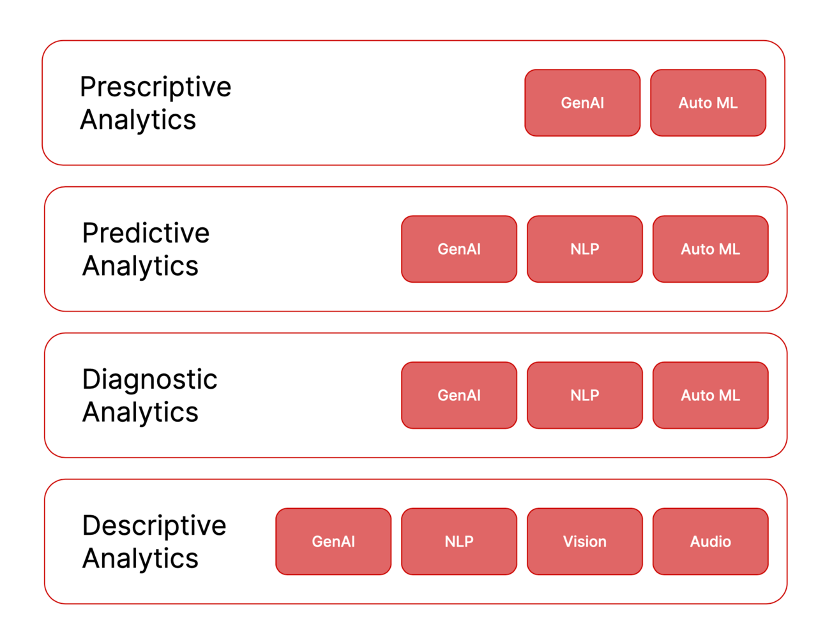Select NLP in Diagnostic Analytics row
The height and width of the screenshot is (644, 825).
point(585,395)
